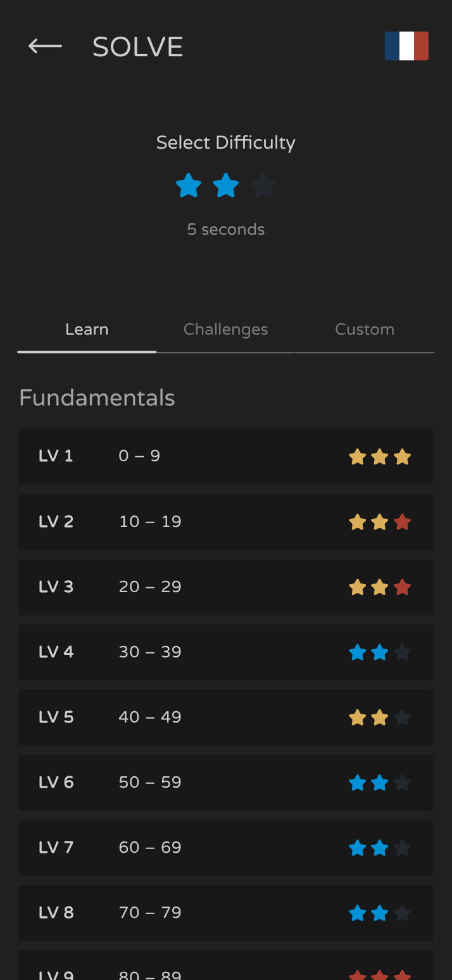Set difficulty to three stars
This screenshot has width=452, height=980.
click(x=263, y=186)
